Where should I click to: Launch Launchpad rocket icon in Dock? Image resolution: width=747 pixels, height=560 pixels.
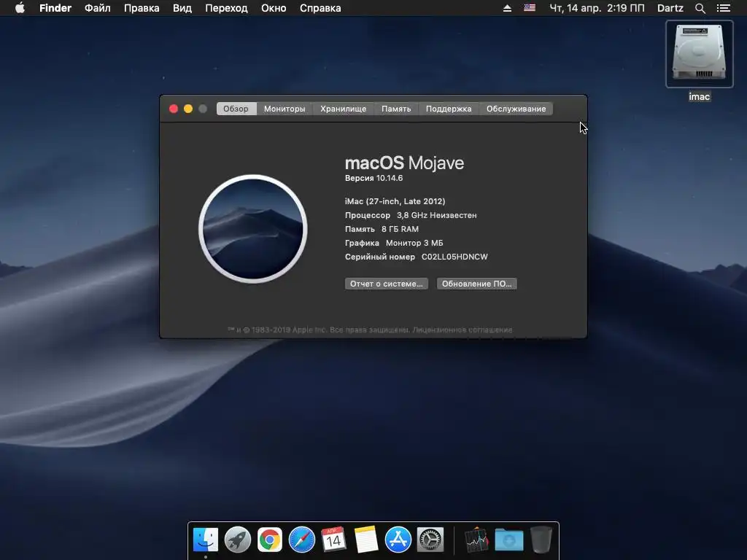(x=237, y=540)
